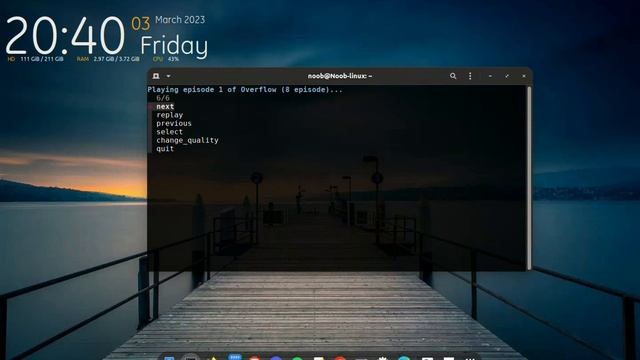Click the "noob@Noob-linux" window title
This screenshot has width=640, height=360.
340,76
